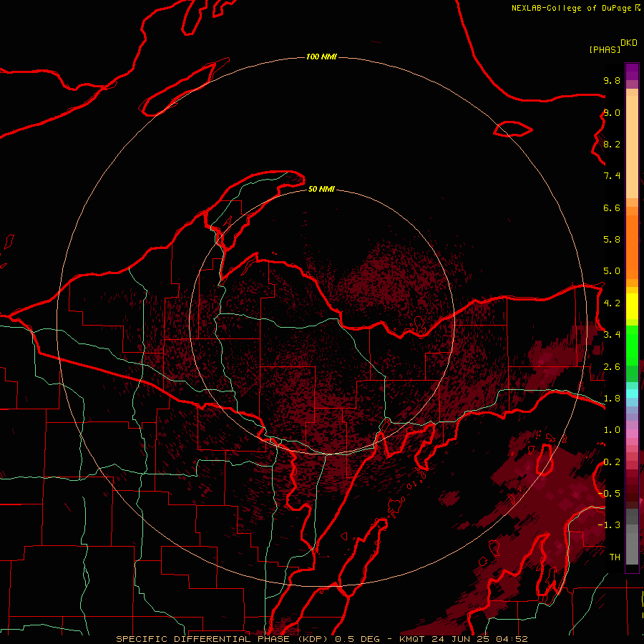Click the 9.8 color scale value

pos(612,80)
